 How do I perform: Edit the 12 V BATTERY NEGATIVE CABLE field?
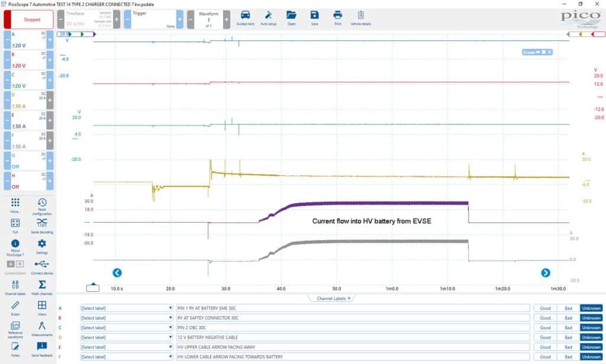pyautogui.click(x=353, y=337)
